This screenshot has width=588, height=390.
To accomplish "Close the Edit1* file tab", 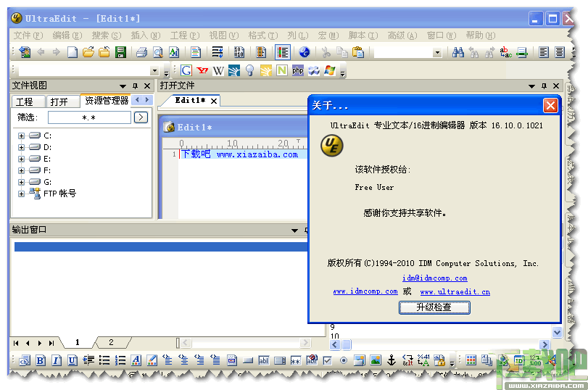I will coord(213,101).
